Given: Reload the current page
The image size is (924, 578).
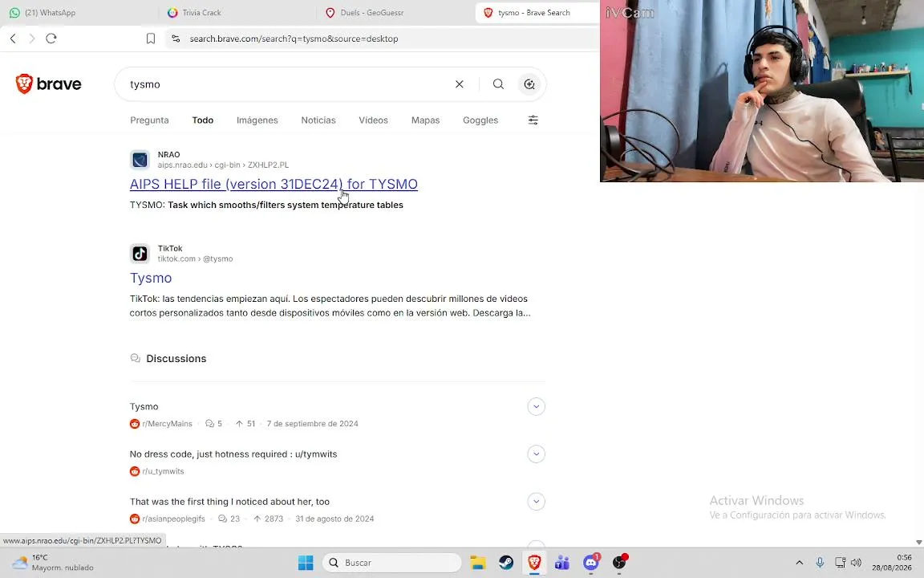Looking at the screenshot, I should coord(51,39).
